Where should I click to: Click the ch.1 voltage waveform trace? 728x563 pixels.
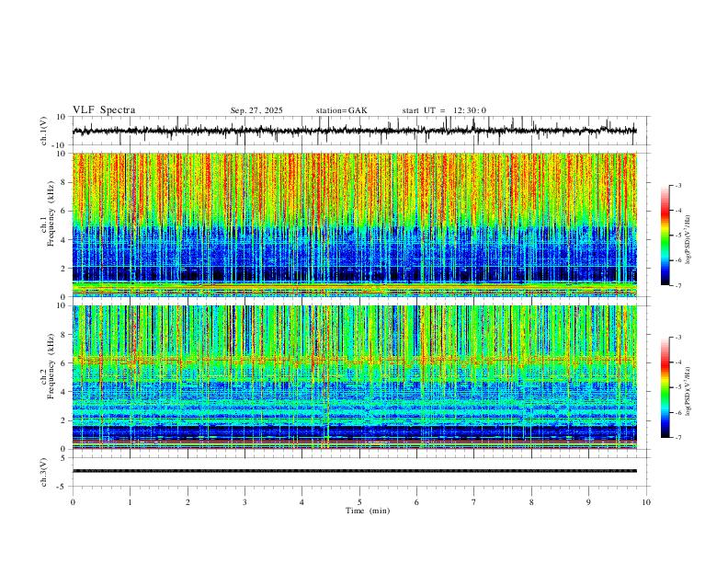[355, 131]
